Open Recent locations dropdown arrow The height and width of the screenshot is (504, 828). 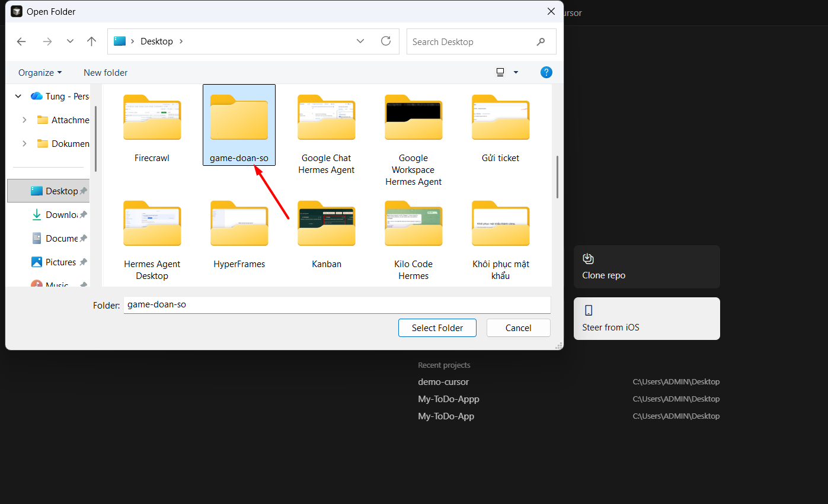[70, 41]
